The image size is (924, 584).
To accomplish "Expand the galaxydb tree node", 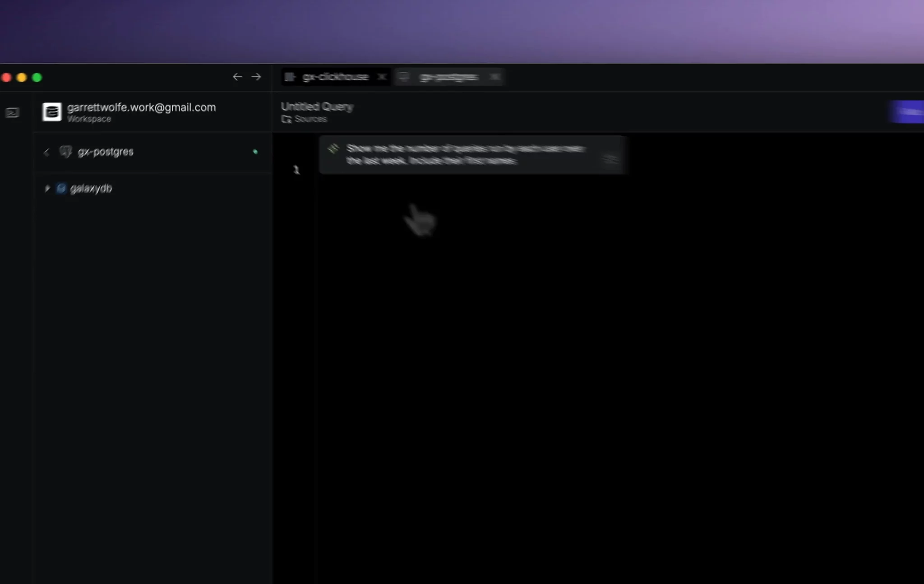I will [47, 188].
